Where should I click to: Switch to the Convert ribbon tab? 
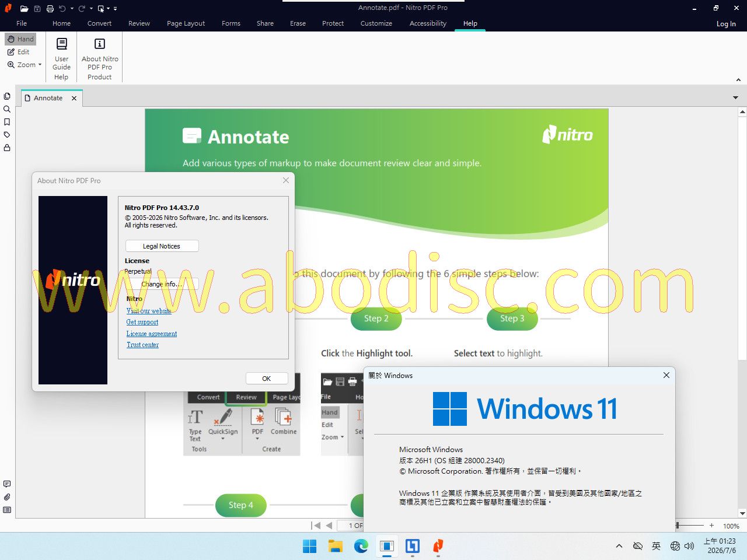pyautogui.click(x=100, y=23)
